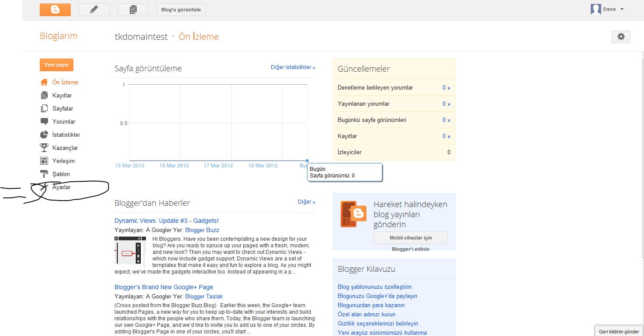644x336 pixels.
Task: Click the Ayarlar wrench icon
Action: [x=43, y=187]
